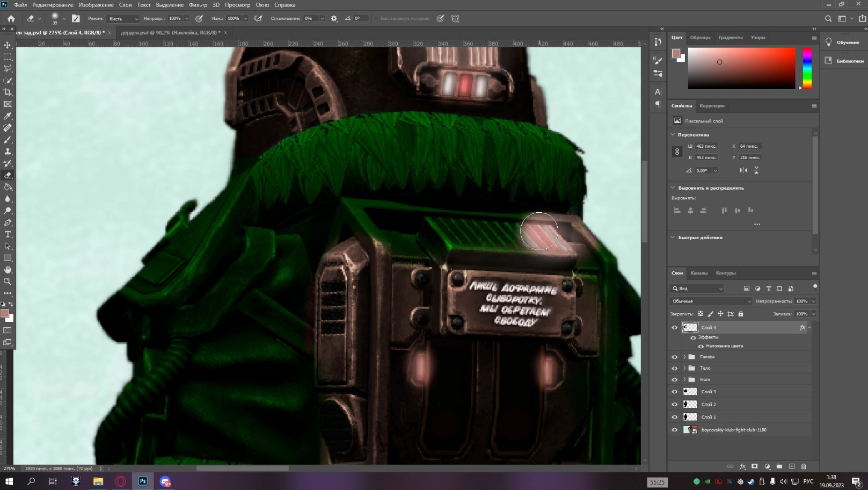This screenshot has width=868, height=490.
Task: Open Непрозрачность dropdown arrow in Layers
Action: click(813, 301)
